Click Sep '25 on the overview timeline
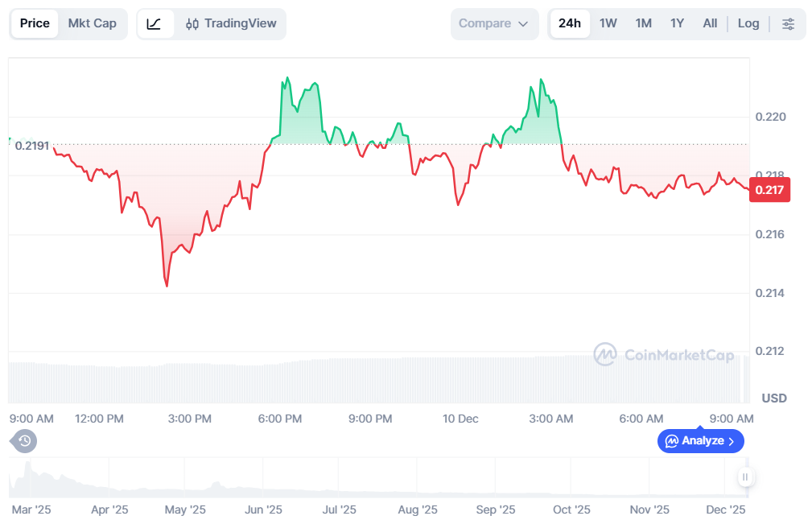The width and height of the screenshot is (812, 520). pos(496,510)
